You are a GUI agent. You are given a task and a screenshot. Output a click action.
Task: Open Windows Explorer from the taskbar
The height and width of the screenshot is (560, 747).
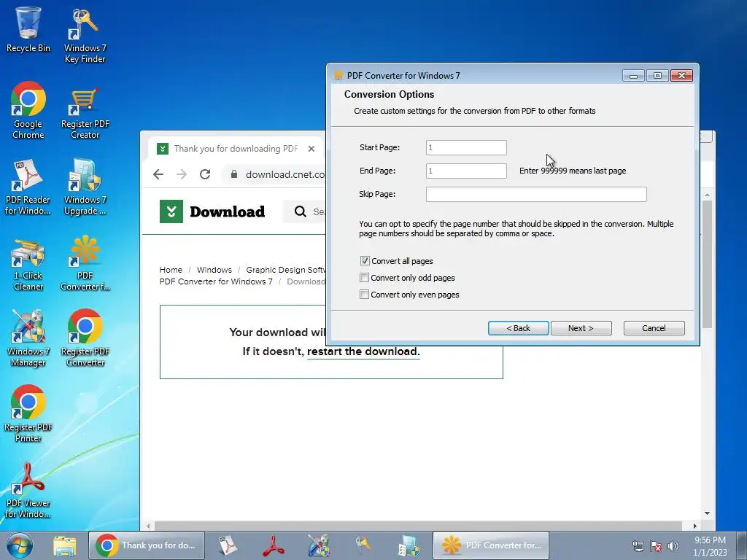(x=65, y=545)
